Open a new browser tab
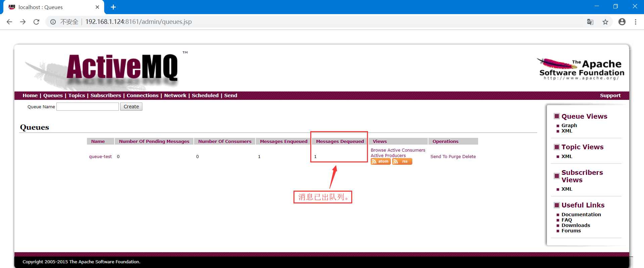 coord(113,7)
